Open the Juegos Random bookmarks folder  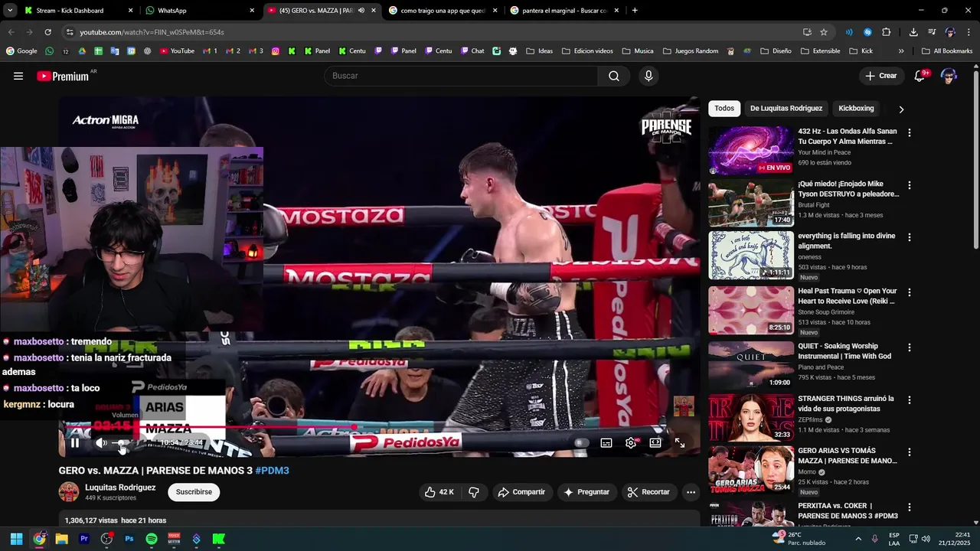pos(691,51)
